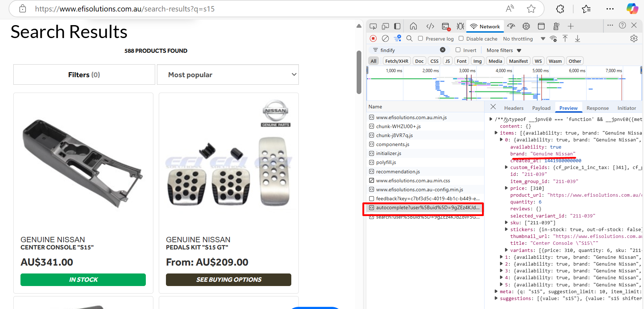Open Center Console "S15" product title
This screenshot has height=309, width=644.
pyautogui.click(x=57, y=247)
